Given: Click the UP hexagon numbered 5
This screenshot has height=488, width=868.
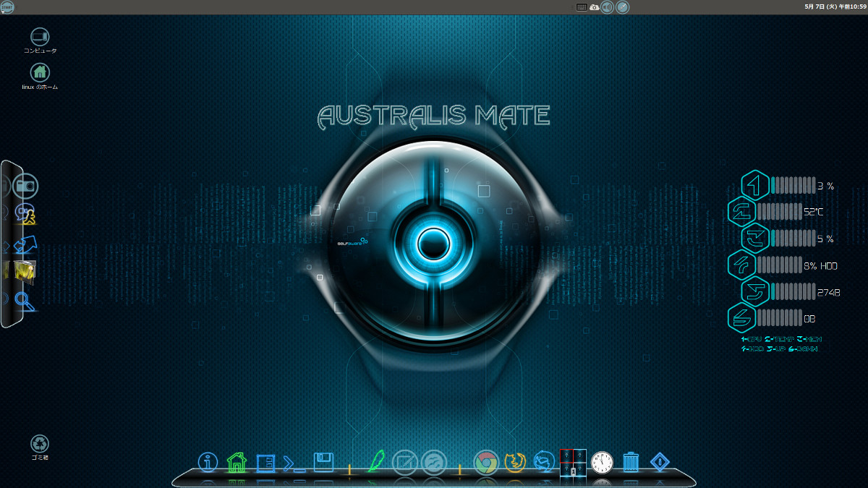Looking at the screenshot, I should tap(756, 291).
